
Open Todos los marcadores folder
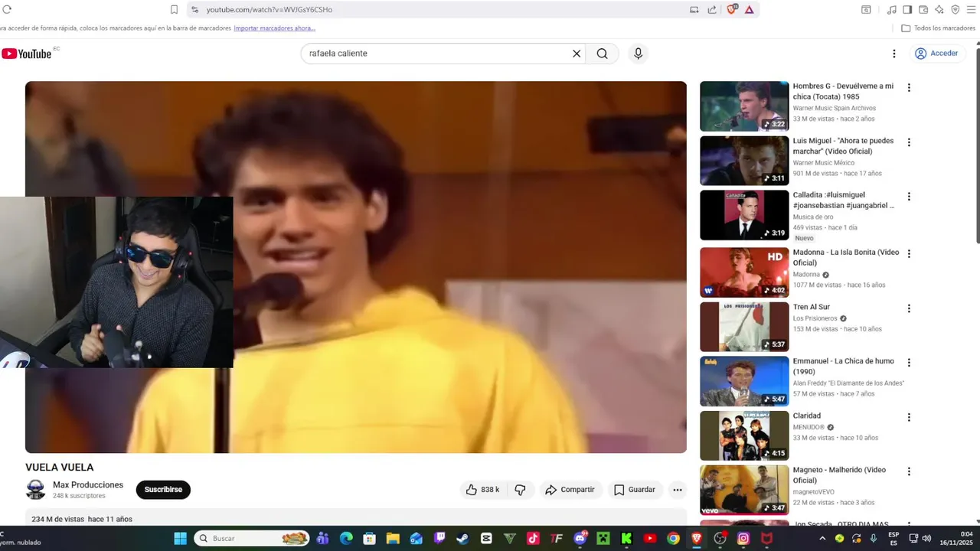point(938,28)
